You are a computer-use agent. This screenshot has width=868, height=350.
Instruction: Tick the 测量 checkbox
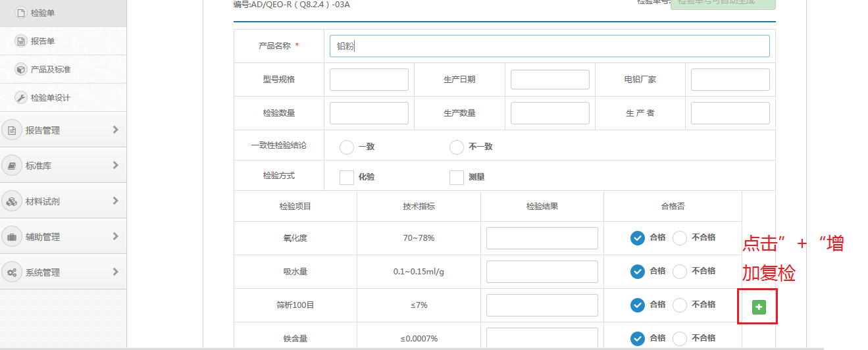tap(457, 178)
